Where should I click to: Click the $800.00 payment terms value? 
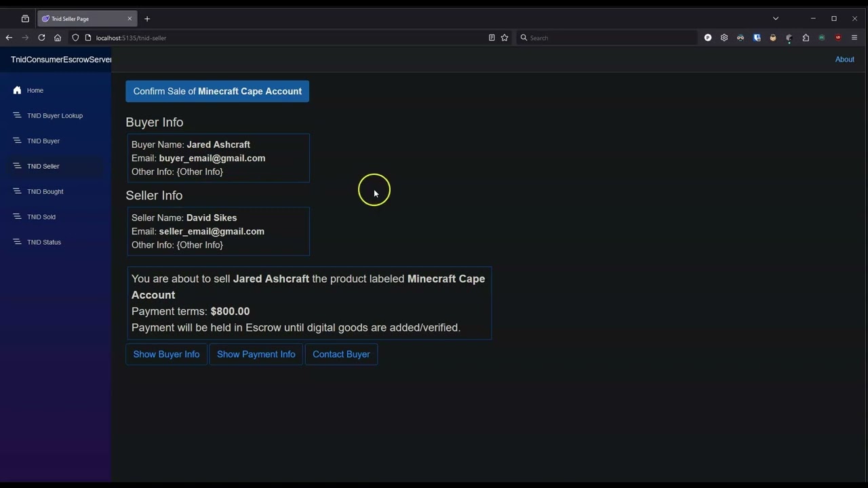pyautogui.click(x=231, y=311)
